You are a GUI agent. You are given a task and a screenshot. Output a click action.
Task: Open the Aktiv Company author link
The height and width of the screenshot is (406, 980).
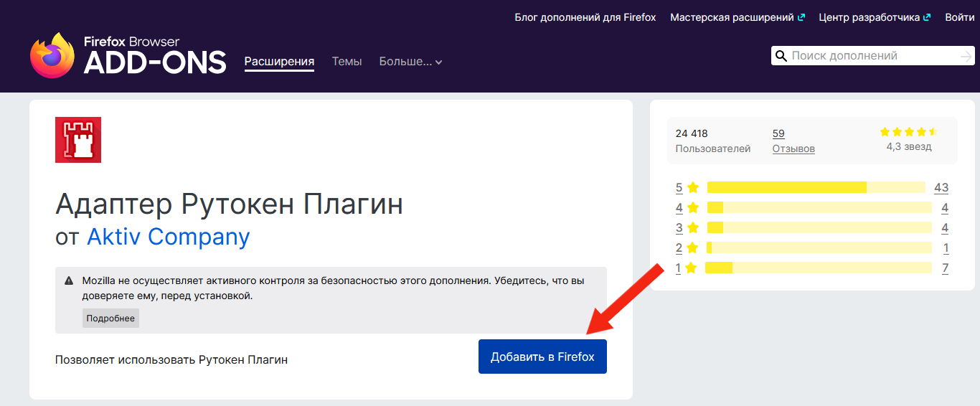(169, 237)
